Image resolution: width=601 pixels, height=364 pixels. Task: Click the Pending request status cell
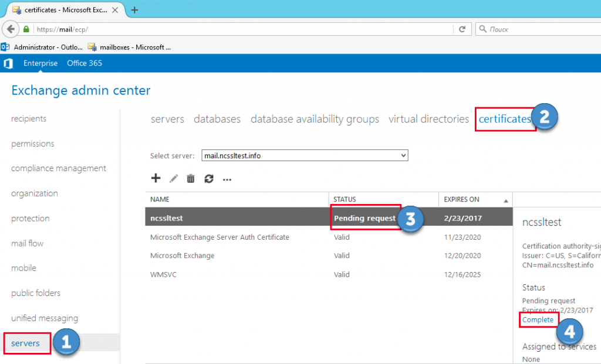tap(364, 218)
